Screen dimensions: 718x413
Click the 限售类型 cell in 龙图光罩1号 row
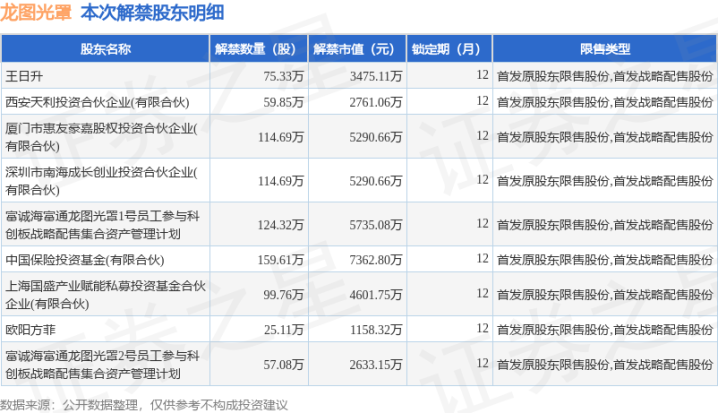605,225
